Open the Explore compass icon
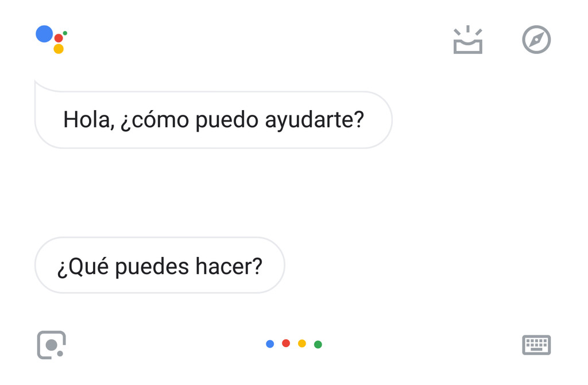Image resolution: width=588 pixels, height=385 pixels. 536,40
